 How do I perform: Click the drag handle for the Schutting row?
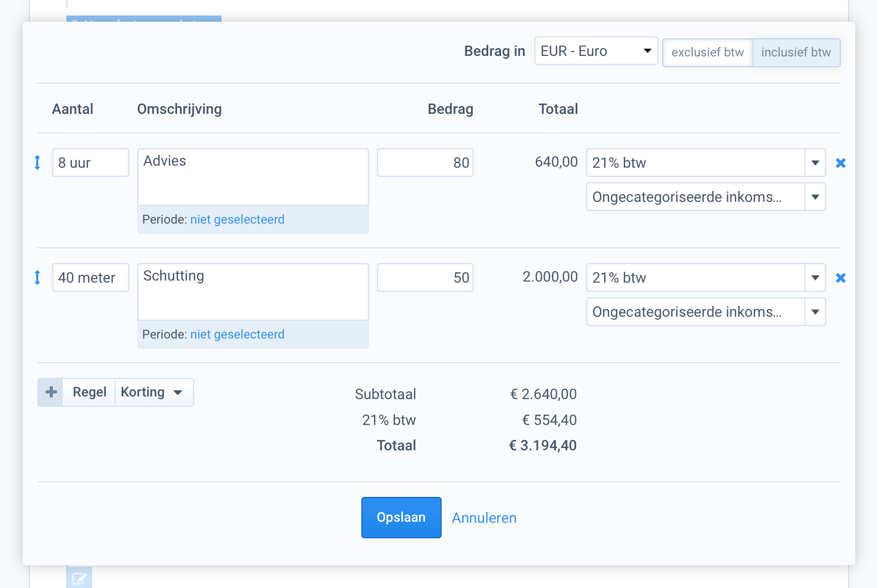click(37, 278)
